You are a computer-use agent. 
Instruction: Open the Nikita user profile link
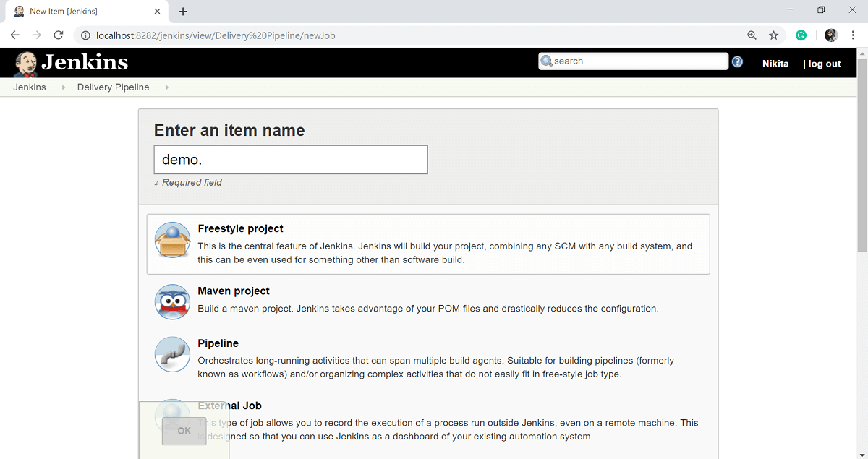pyautogui.click(x=775, y=64)
